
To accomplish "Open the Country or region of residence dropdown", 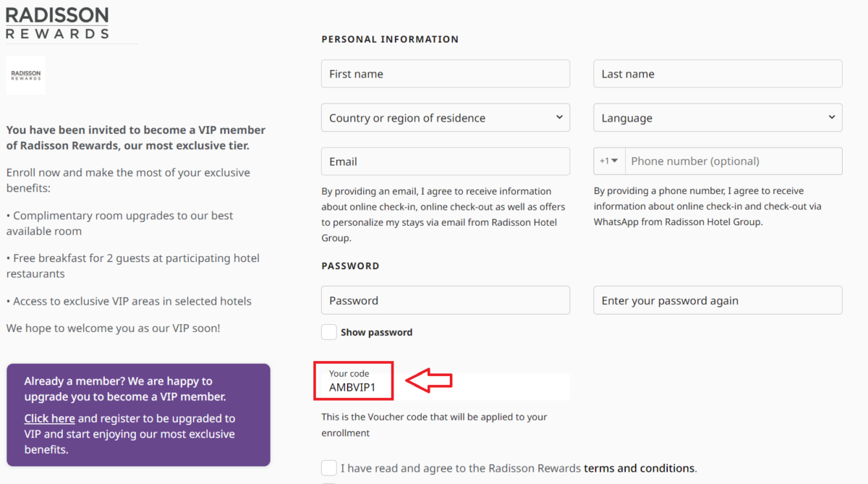I will [x=445, y=117].
